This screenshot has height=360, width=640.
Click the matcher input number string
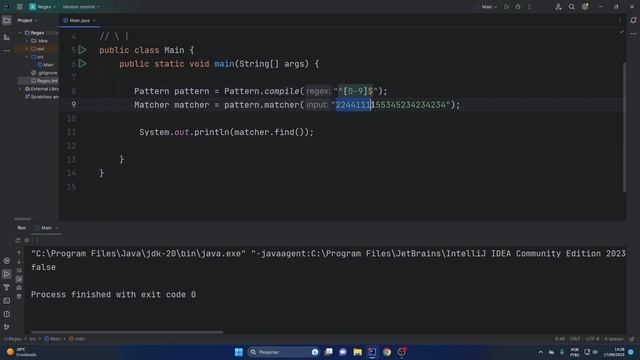point(390,105)
